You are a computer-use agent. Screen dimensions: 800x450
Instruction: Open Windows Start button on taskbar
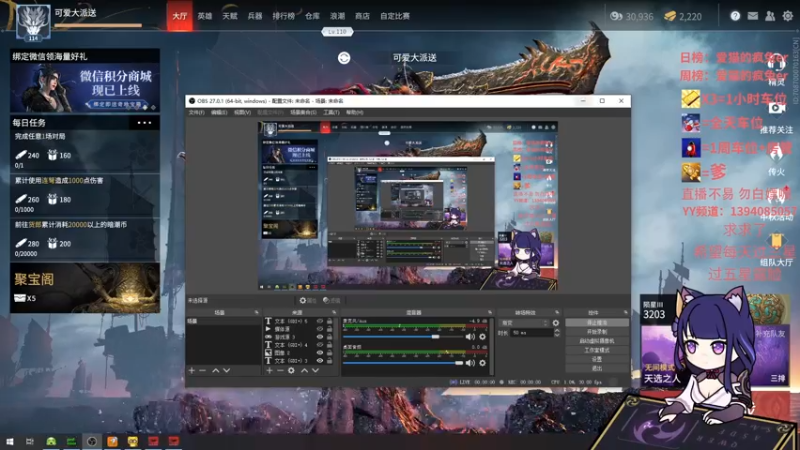(9, 441)
